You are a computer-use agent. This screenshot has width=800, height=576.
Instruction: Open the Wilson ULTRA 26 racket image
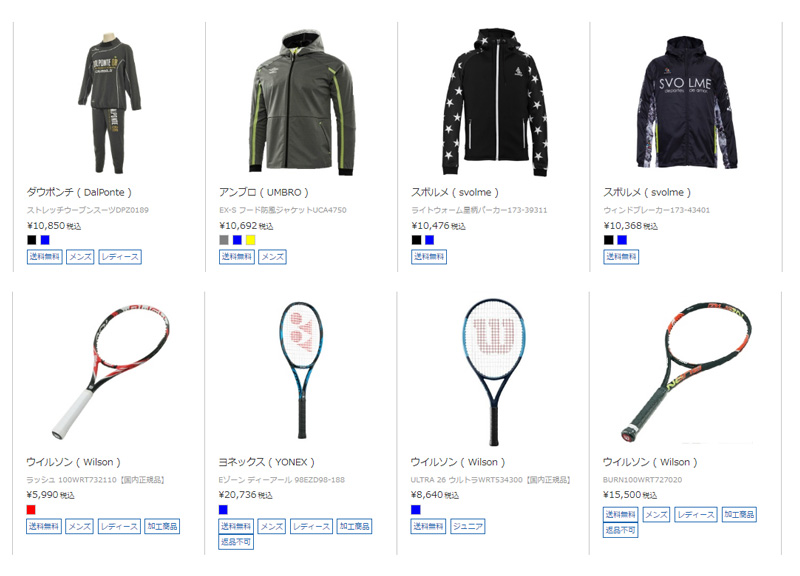point(494,371)
